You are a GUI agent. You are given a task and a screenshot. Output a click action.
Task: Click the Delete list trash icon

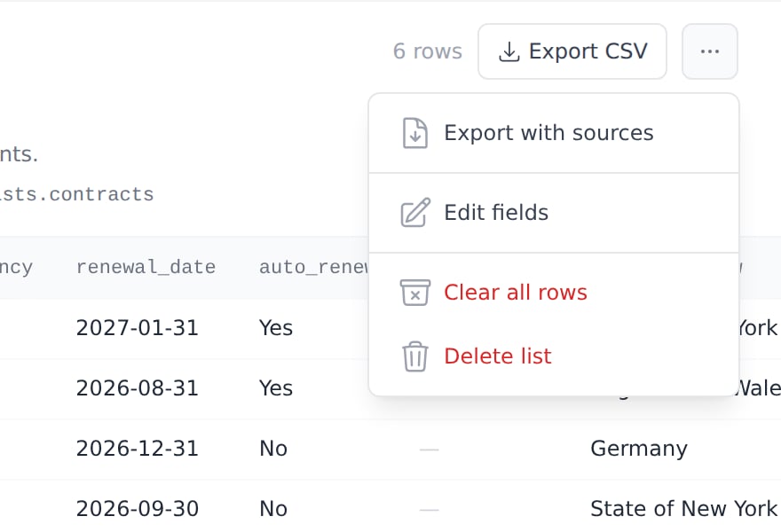(415, 356)
